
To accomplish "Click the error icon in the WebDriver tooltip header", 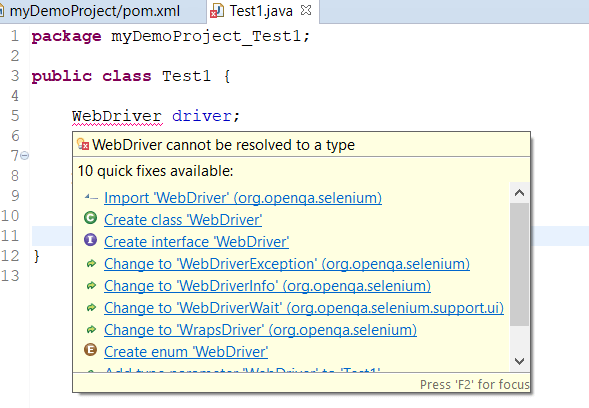I will 83,144.
